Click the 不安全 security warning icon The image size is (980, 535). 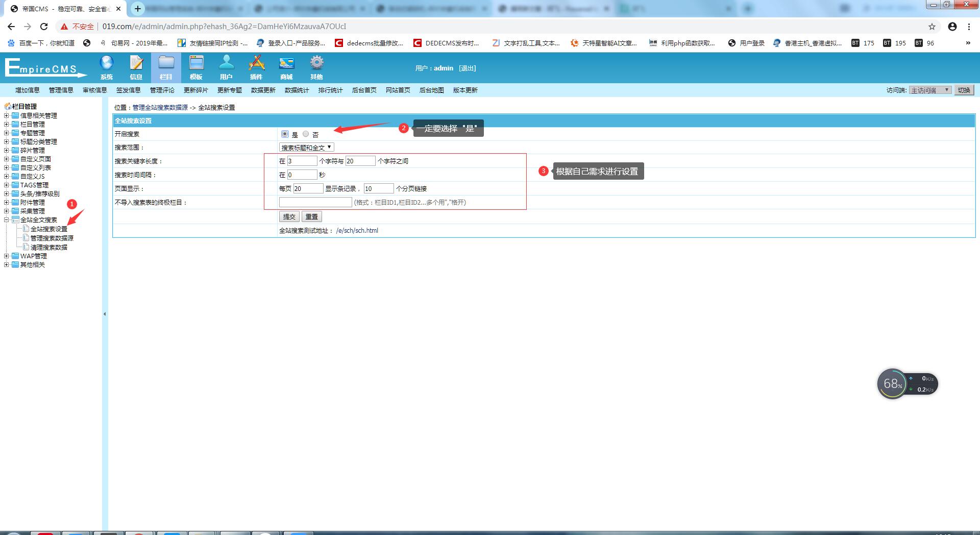pos(64,27)
